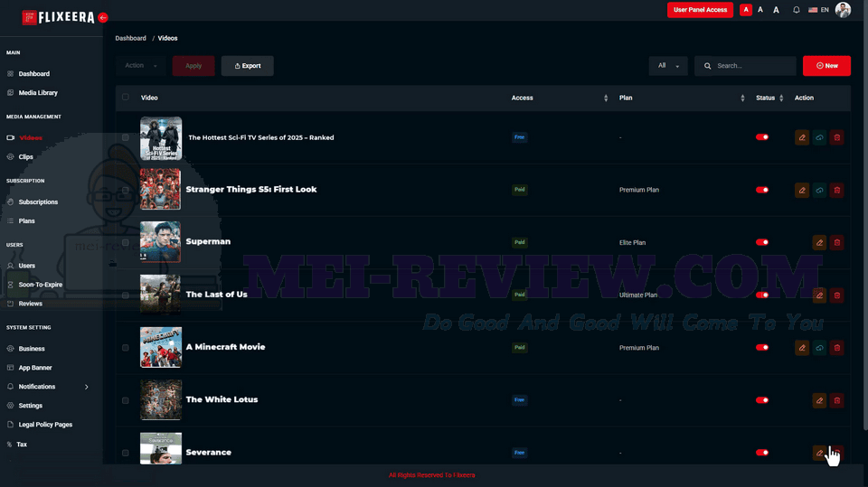Screen dimensions: 868x487
Task: Open the Action bulk dropdown
Action: (x=141, y=65)
